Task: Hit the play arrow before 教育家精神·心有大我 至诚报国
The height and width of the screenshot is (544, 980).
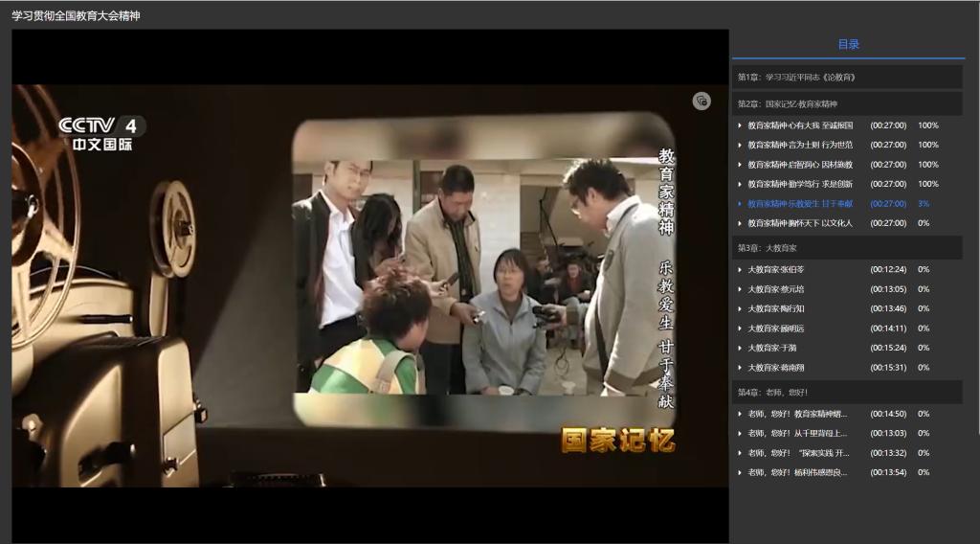Action: (x=740, y=125)
